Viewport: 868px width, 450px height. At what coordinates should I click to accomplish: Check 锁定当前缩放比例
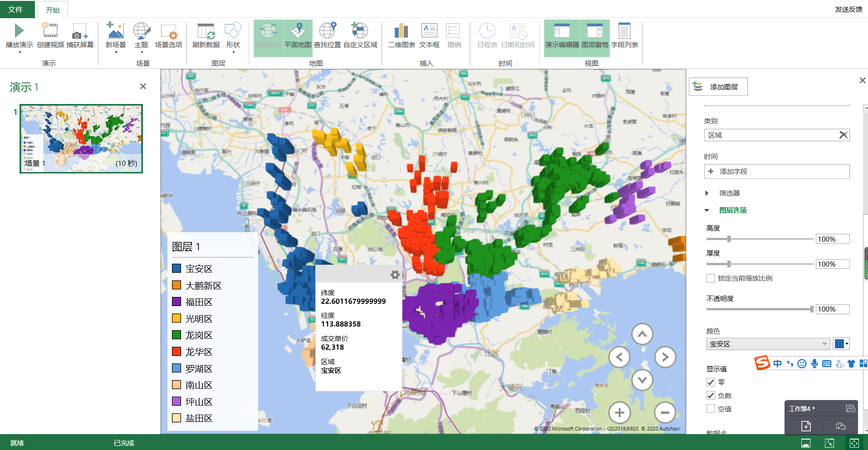pos(711,278)
